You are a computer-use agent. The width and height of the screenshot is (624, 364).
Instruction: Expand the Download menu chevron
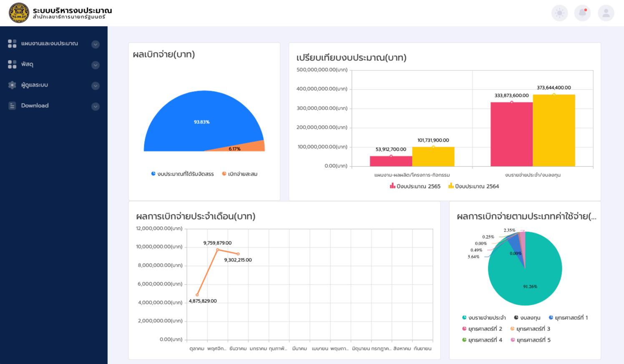[96, 106]
